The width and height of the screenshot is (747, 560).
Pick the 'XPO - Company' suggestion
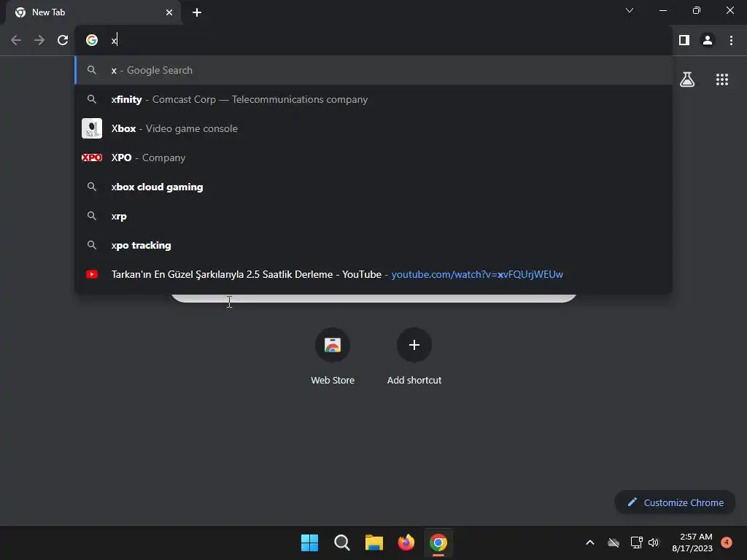(x=373, y=157)
